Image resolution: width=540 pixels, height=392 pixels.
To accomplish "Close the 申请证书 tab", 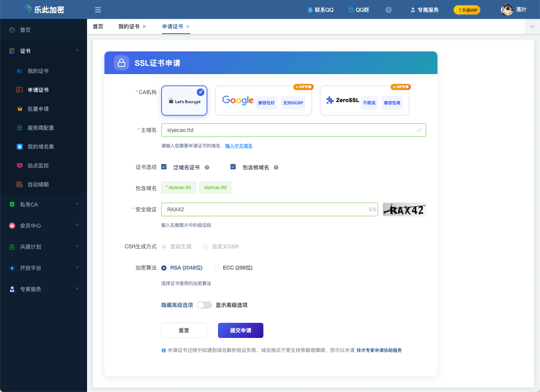I will (188, 26).
